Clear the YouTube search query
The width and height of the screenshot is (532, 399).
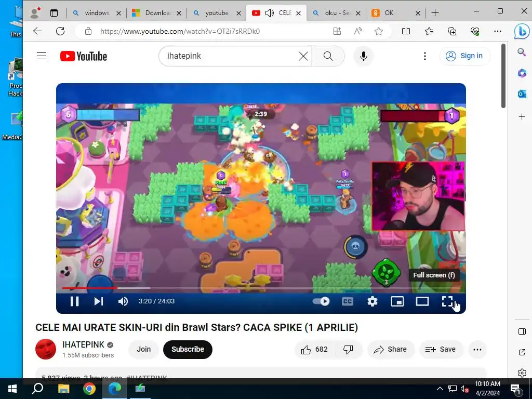pos(303,56)
